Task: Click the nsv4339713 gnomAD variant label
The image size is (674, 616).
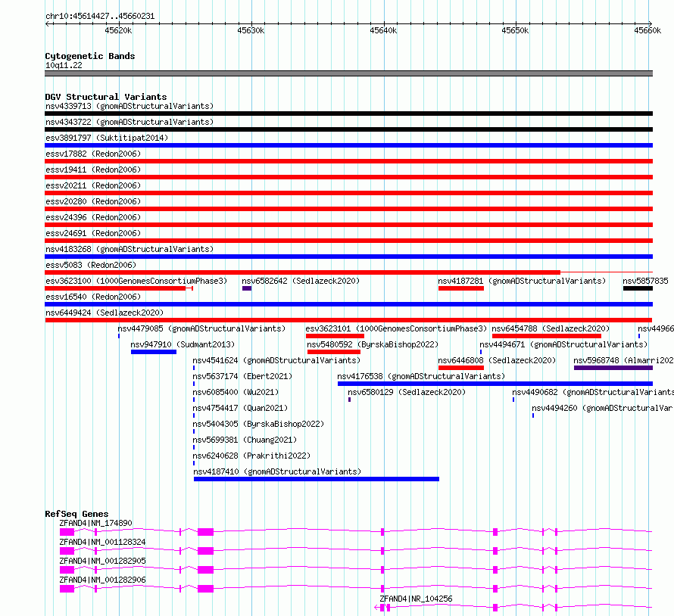Action: coord(129,106)
